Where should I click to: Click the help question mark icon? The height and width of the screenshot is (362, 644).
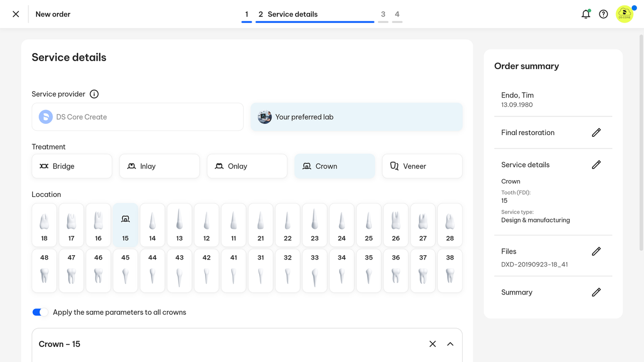click(x=603, y=14)
